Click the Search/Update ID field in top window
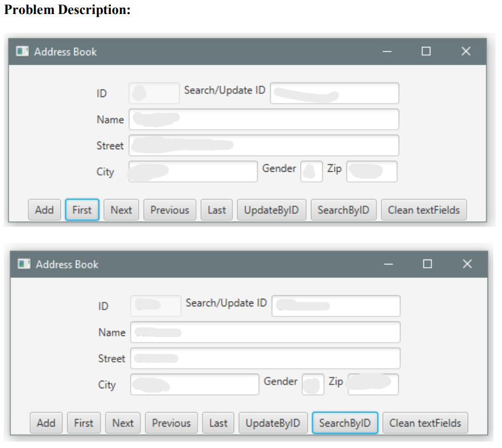The height and width of the screenshot is (448, 502). [x=334, y=93]
